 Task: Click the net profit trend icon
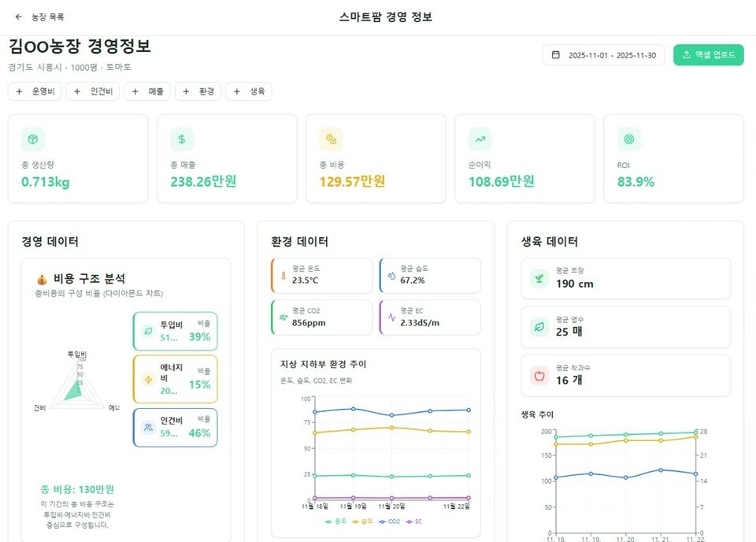pos(480,139)
